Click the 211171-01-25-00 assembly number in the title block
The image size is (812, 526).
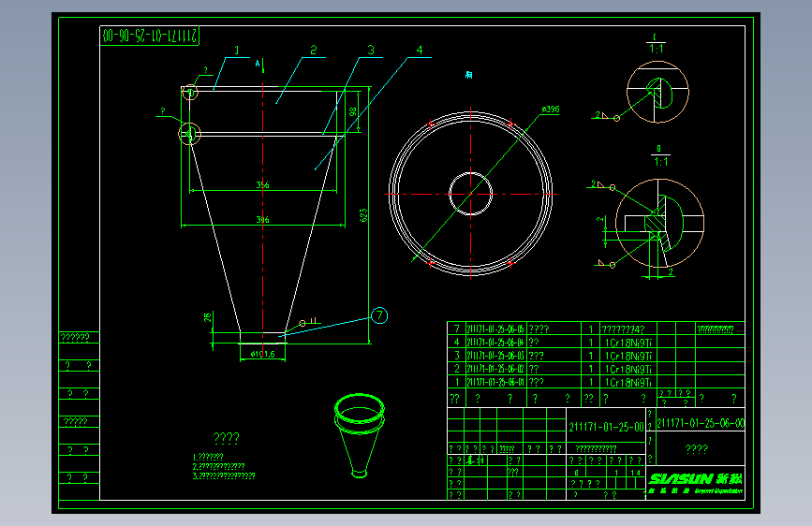pyautogui.click(x=606, y=427)
